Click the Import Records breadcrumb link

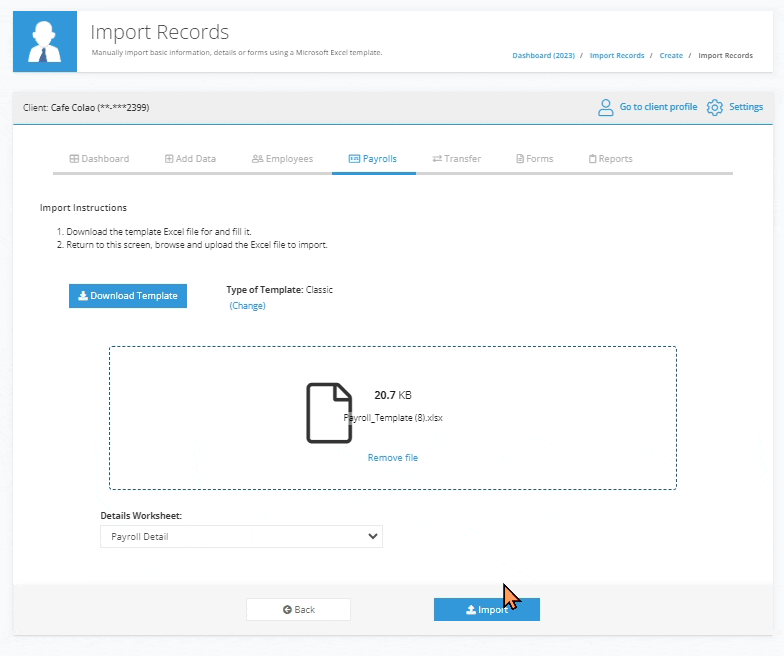[617, 56]
